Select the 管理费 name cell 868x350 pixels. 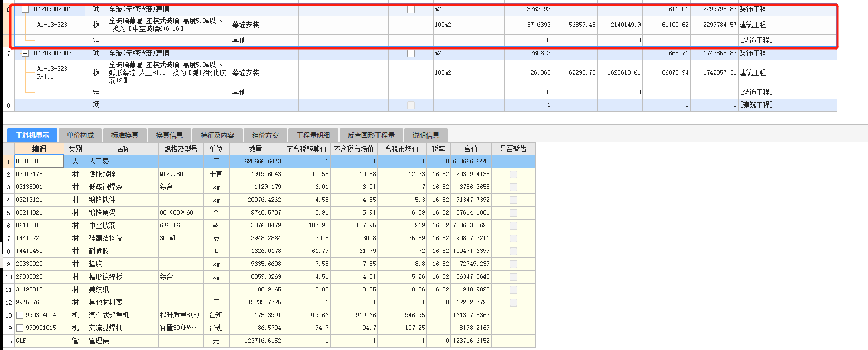click(123, 341)
